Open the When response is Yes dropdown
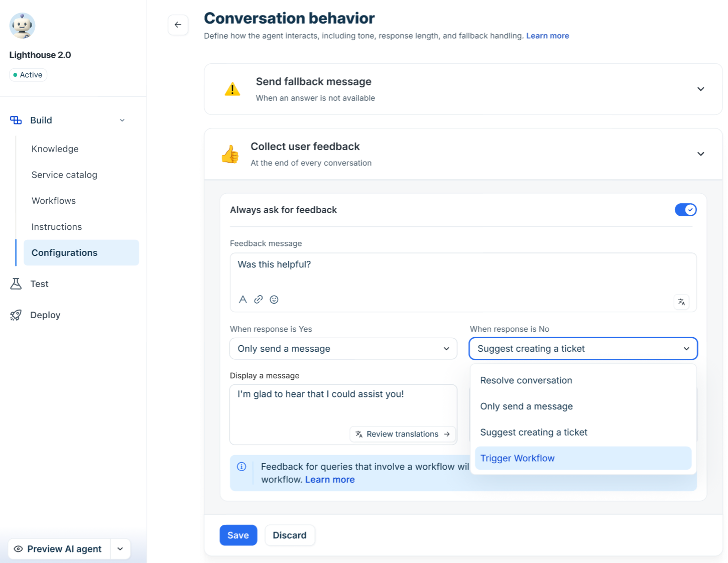Image resolution: width=728 pixels, height=563 pixels. 343,349
